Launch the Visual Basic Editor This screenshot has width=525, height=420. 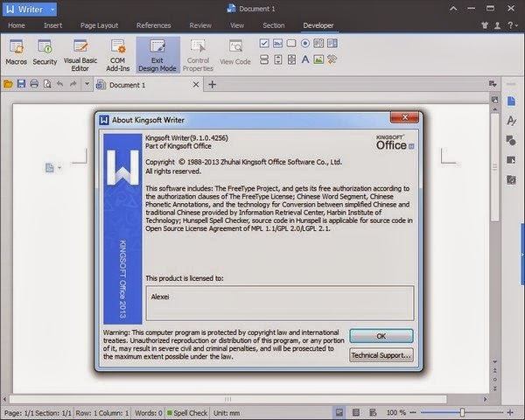click(x=80, y=55)
